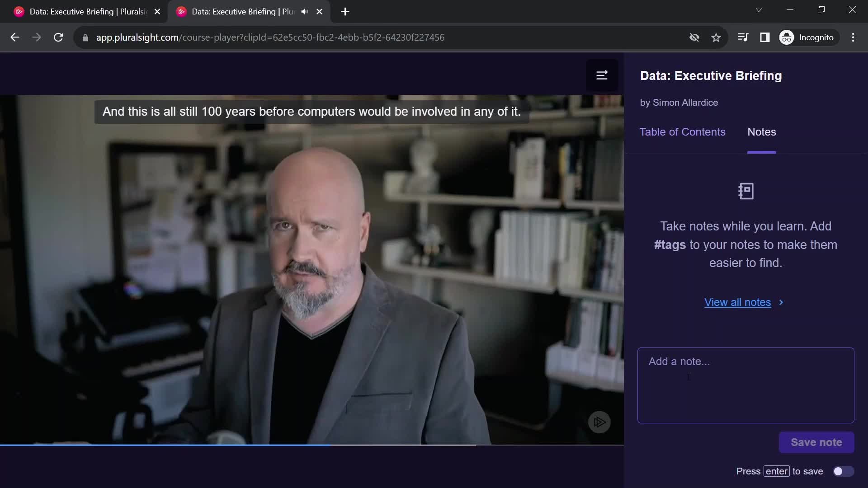The image size is (868, 488).
Task: Click the third-party cookies blocked eye icon
Action: point(694,38)
